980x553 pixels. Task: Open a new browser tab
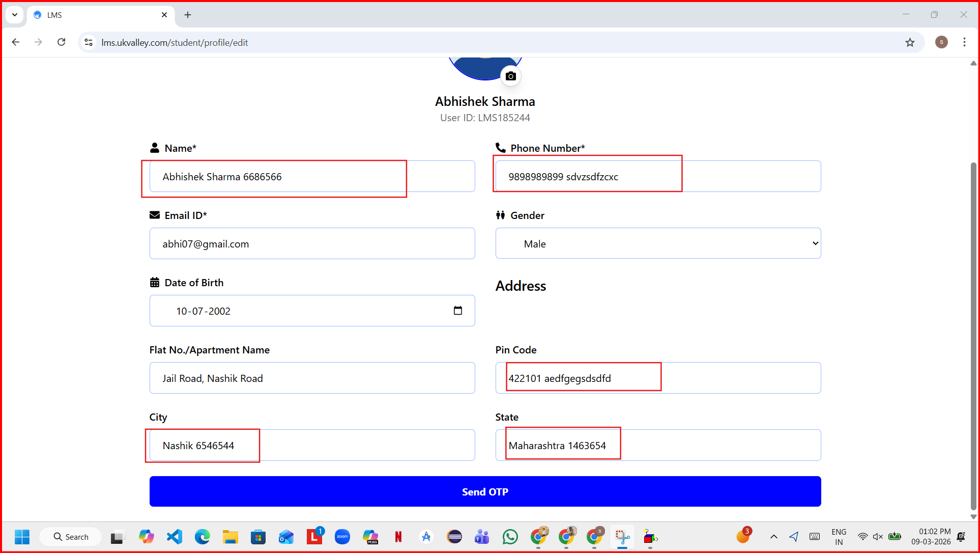coord(188,15)
